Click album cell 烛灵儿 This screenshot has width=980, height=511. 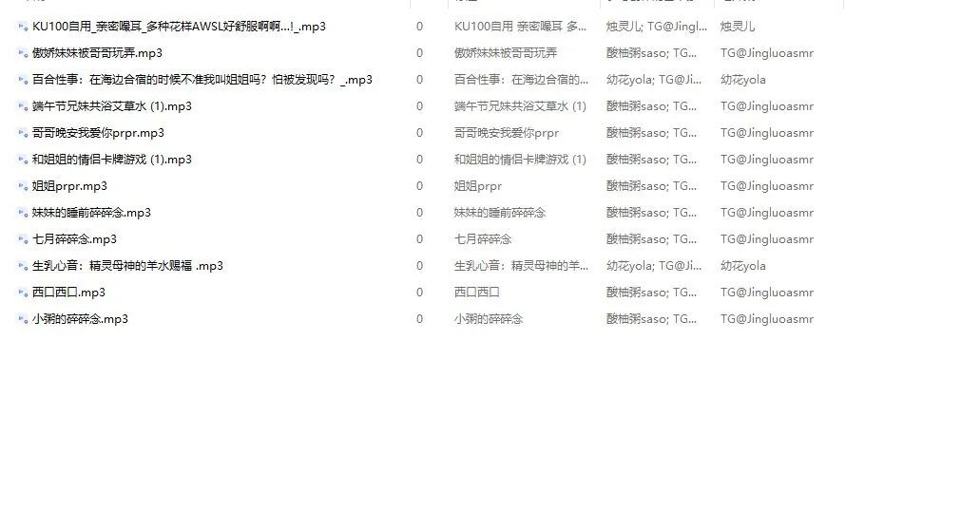pyautogui.click(x=737, y=27)
